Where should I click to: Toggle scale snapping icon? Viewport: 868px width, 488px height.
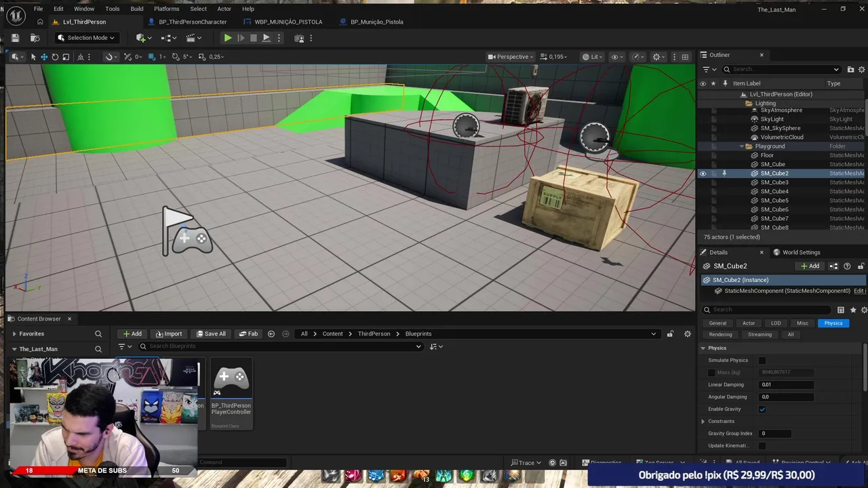(x=202, y=57)
